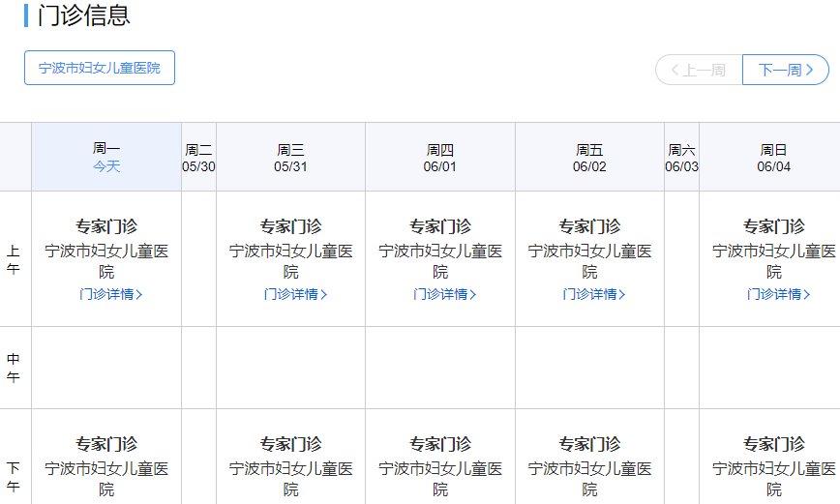The height and width of the screenshot is (504, 840).
Task: Select the 周日 06/04 column header
Action: 773,157
